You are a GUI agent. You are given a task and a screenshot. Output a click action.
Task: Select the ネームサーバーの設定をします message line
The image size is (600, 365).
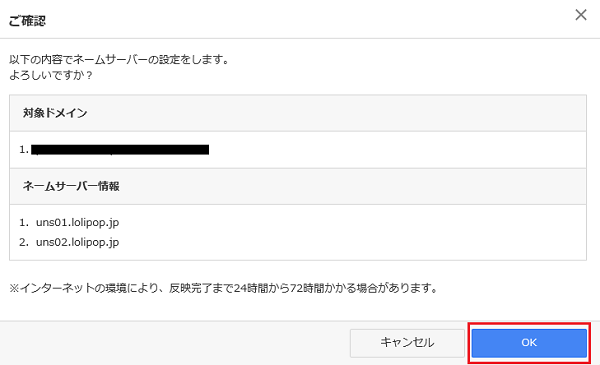pyautogui.click(x=119, y=60)
